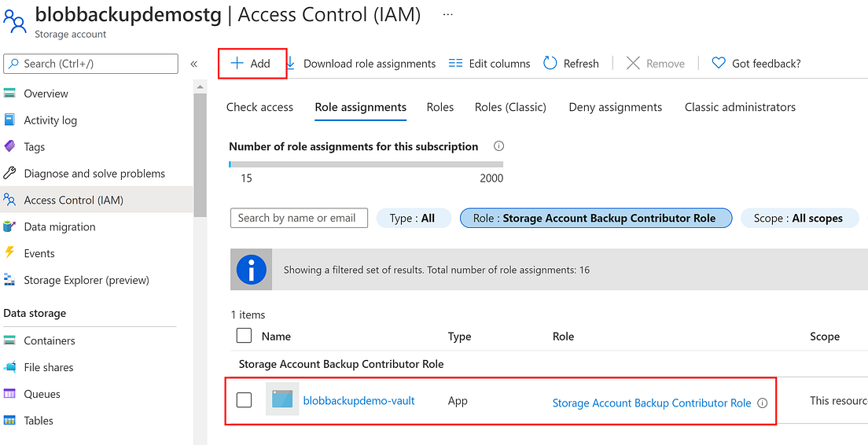Open the Scope : All scopes filter
This screenshot has width=868, height=445.
point(797,219)
